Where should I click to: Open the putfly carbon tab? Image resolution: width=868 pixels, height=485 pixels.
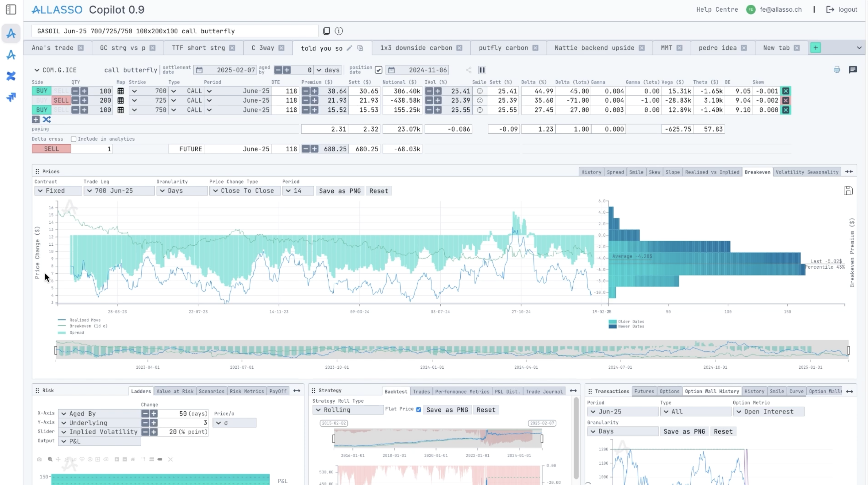(504, 48)
